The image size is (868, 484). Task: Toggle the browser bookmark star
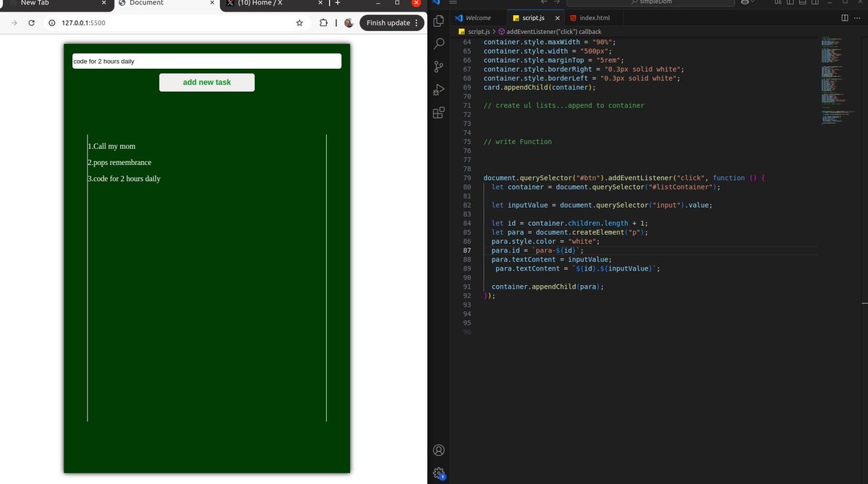pyautogui.click(x=299, y=22)
